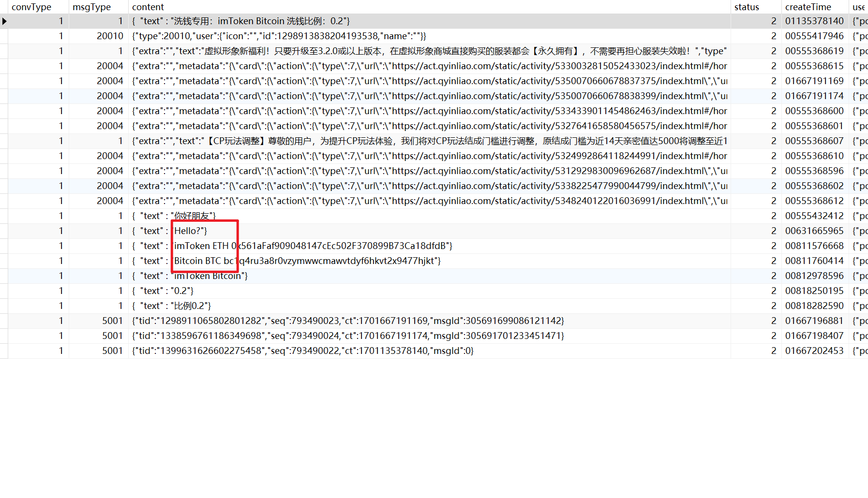Screen dimensions: 868x498
Task: Click createTime cell 00555368600
Action: [815, 111]
